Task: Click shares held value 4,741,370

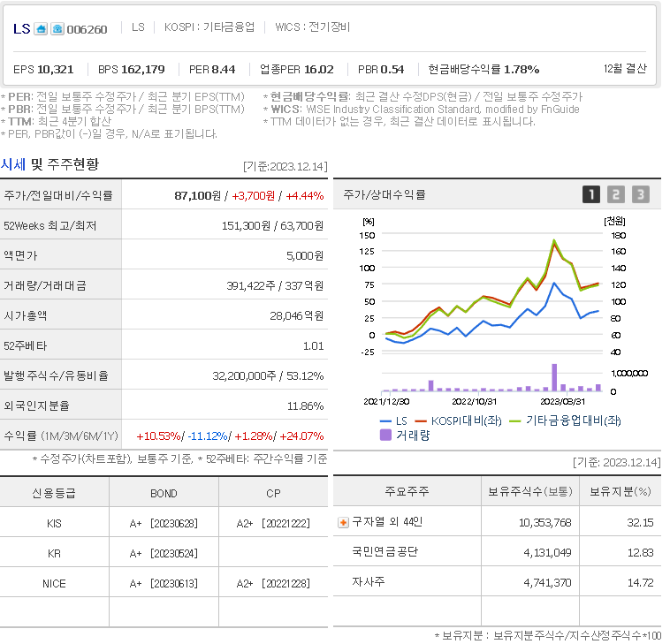Action: (547, 582)
